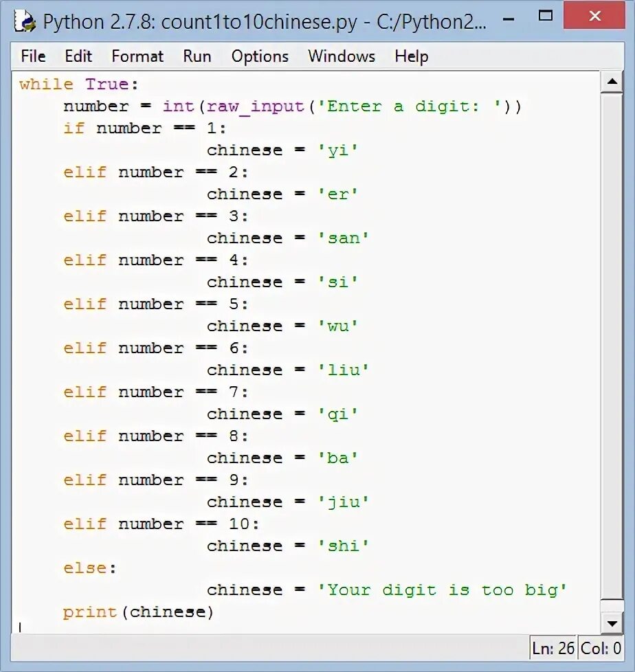Click the 'elif number == 2:' line
The image size is (635, 672).
(155, 172)
